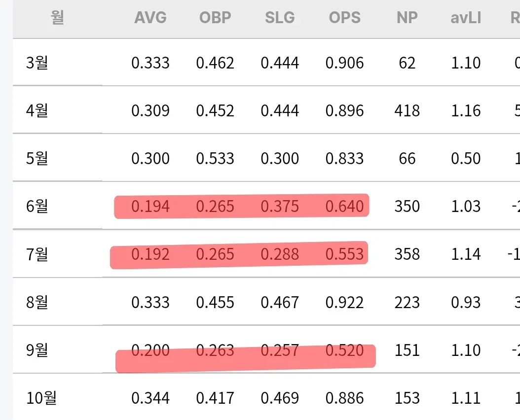Click the 0.533 OBP value for 5월
Viewport: 520px width, 420px height.
[215, 158]
